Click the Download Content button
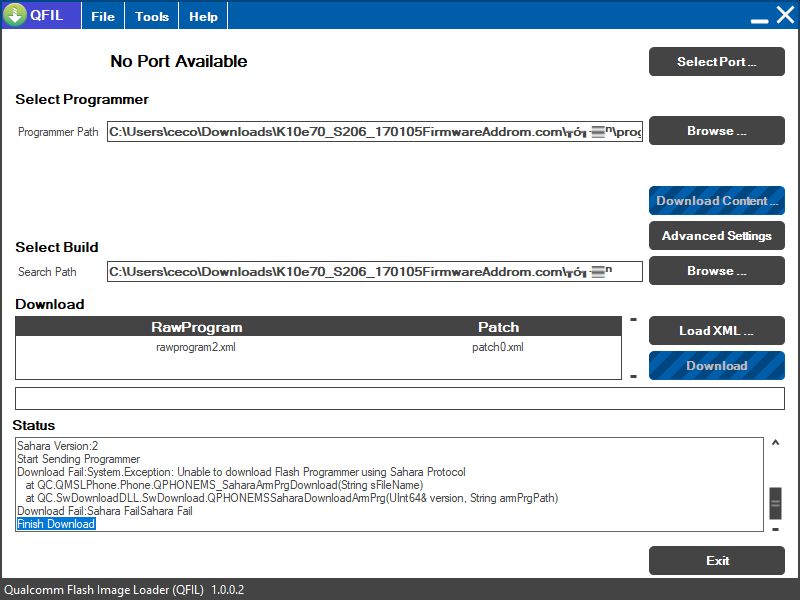This screenshot has width=800, height=600. click(716, 201)
